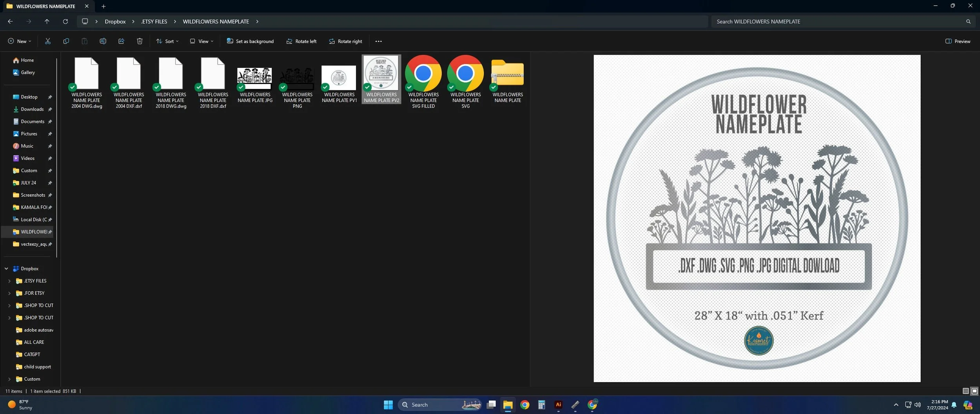Select WILDFLOWERS NAME PLATE SVG FILLED file
The image size is (980, 414).
423,82
